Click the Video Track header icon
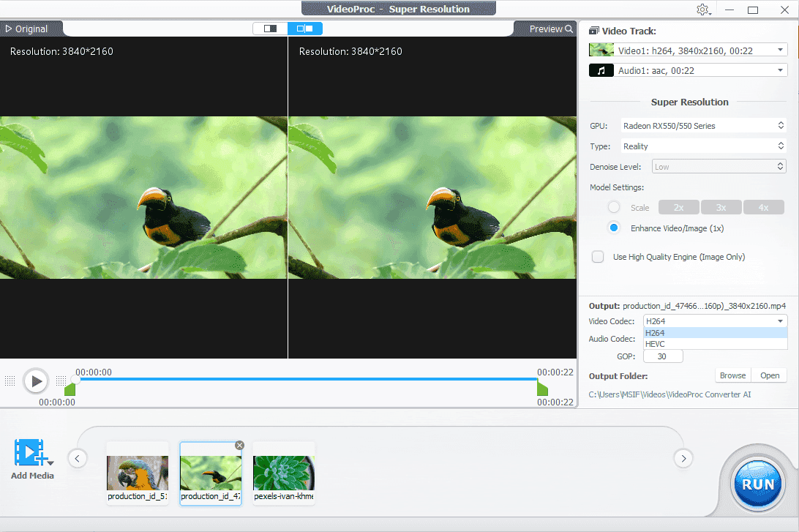 pos(593,31)
